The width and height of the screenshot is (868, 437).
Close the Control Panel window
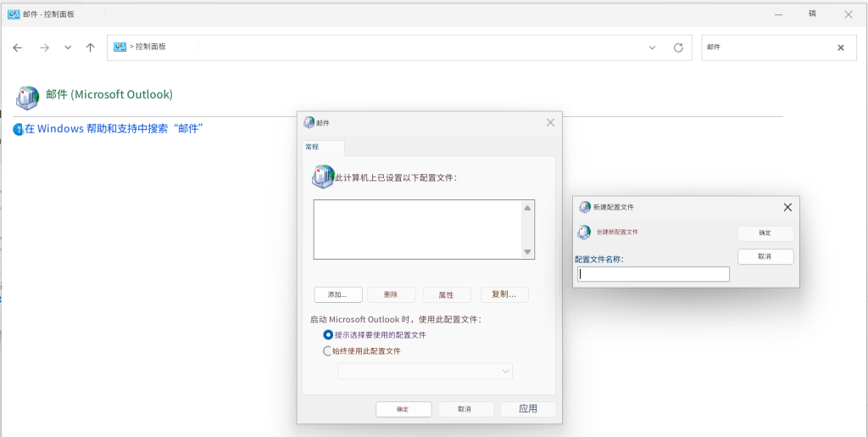(848, 14)
